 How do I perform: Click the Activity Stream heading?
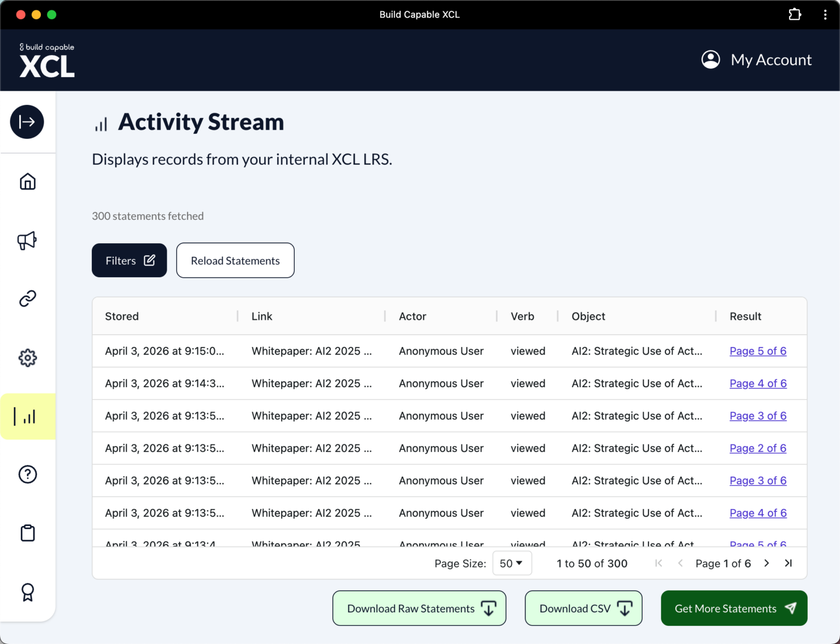(x=201, y=122)
